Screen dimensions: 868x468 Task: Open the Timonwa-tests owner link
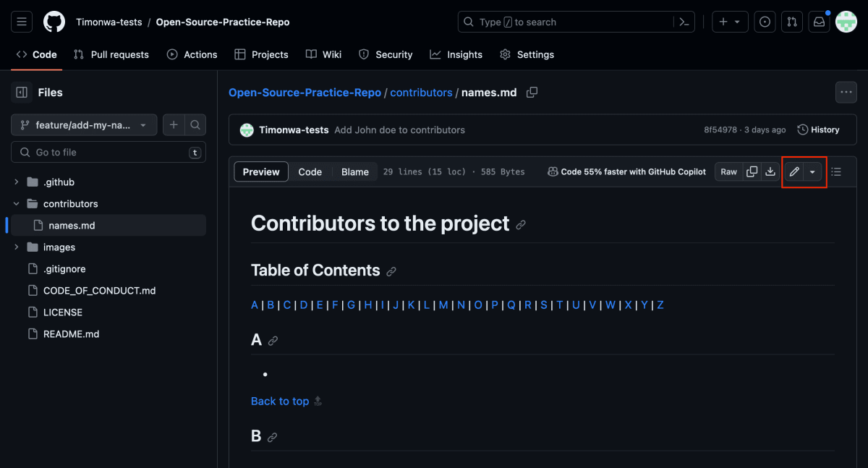[109, 22]
